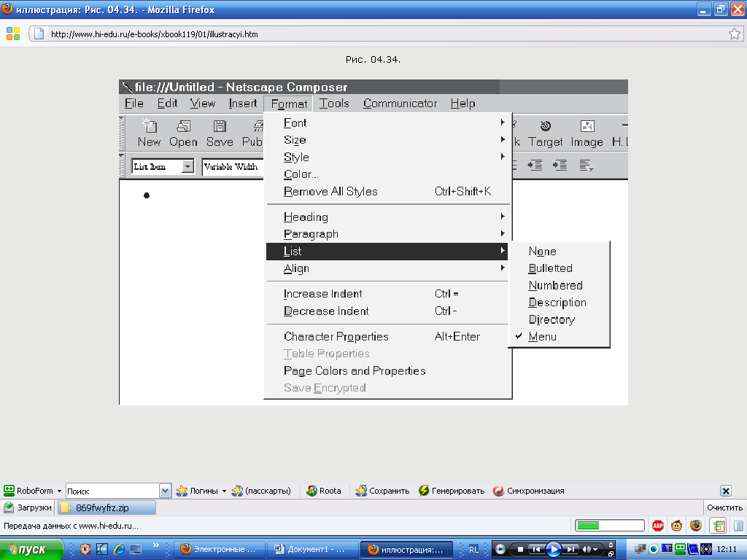Click the New toolbar icon in Composer
The width and height of the screenshot is (747, 560).
pyautogui.click(x=150, y=126)
